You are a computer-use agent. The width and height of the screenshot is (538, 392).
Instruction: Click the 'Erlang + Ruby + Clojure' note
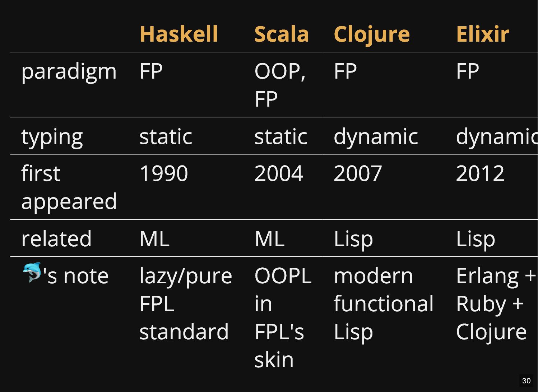click(x=495, y=304)
